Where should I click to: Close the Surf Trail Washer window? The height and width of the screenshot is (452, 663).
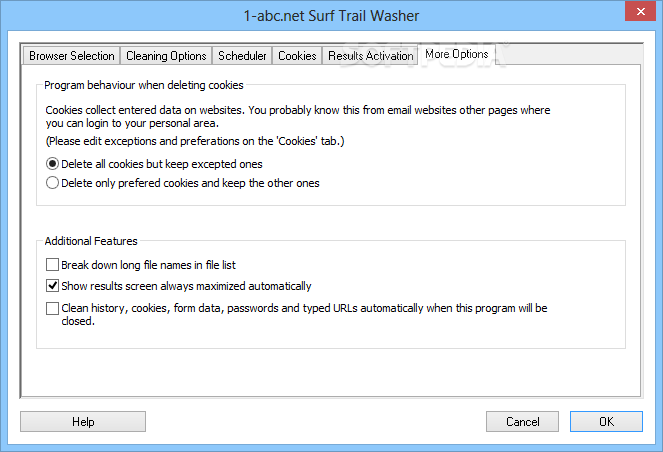point(640,11)
